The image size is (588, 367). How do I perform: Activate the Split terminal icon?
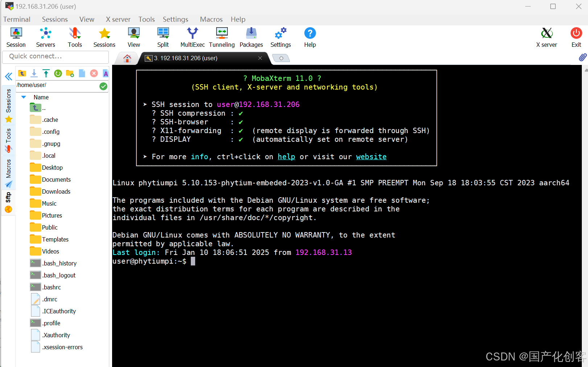click(163, 37)
